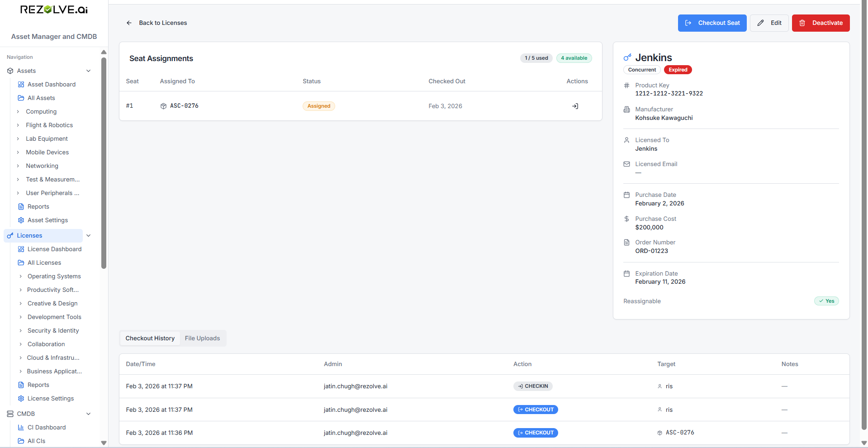Click the Licensed To person icon
Viewport: 868px width, 448px height.
pos(626,140)
